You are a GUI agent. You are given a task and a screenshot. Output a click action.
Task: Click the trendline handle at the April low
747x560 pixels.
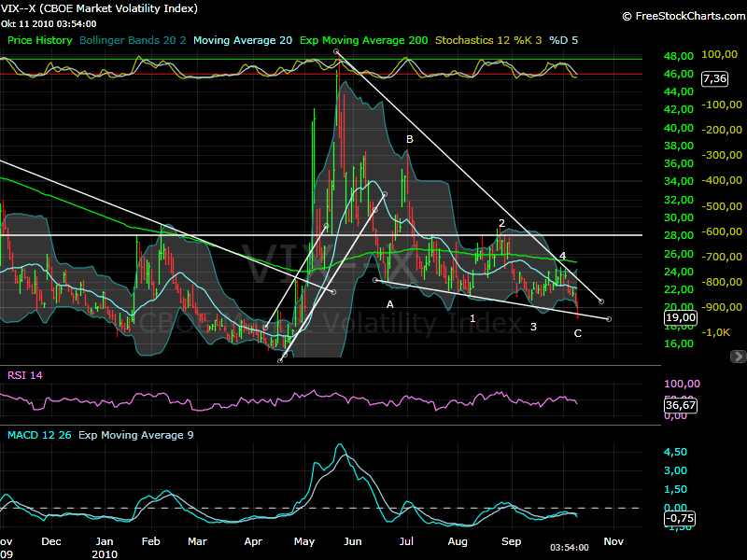point(280,361)
